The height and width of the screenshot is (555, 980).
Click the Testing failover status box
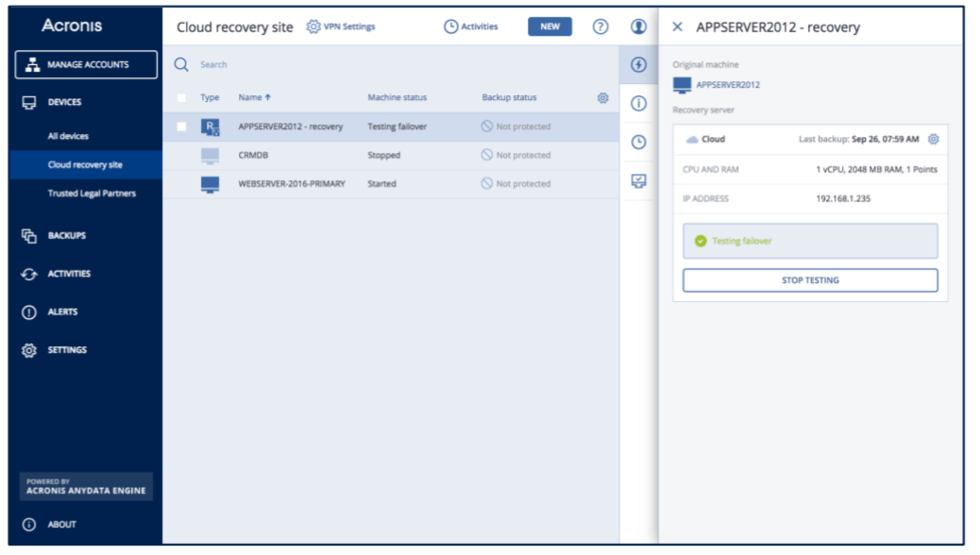810,241
